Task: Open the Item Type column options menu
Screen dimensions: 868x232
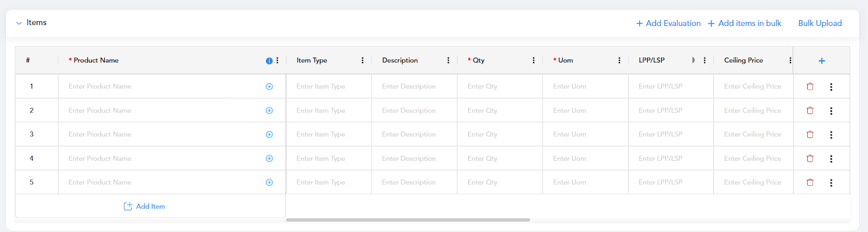Action: [x=362, y=60]
